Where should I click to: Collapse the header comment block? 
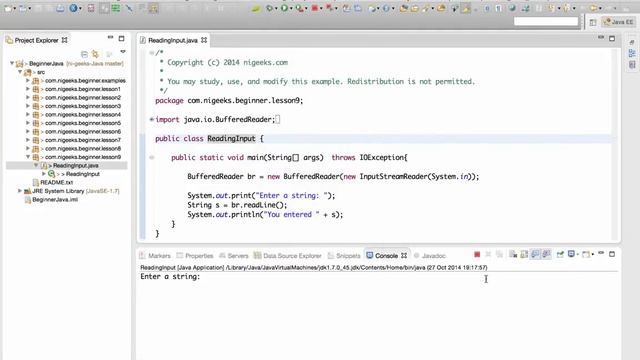(151, 53)
